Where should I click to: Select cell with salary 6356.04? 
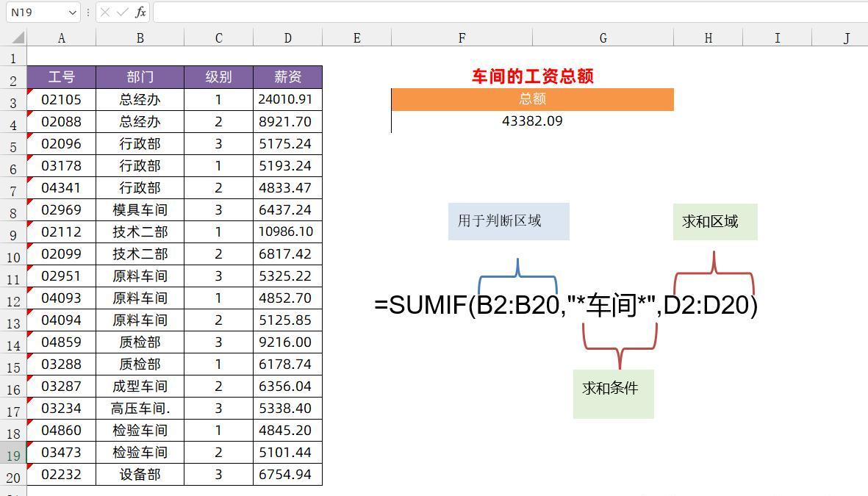point(288,387)
